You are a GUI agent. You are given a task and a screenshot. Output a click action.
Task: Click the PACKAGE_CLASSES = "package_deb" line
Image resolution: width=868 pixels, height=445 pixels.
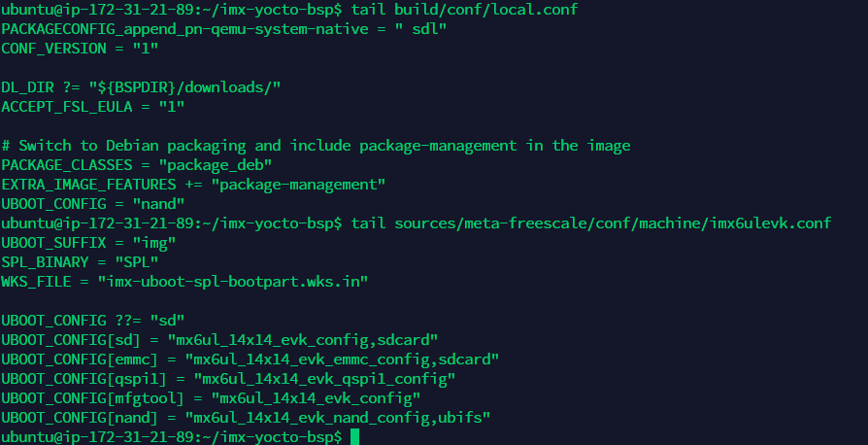[136, 164]
